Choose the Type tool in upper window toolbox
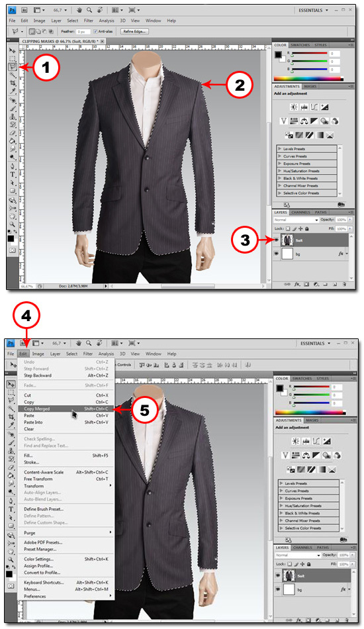Viewport: 364px width, 629px height. [x=13, y=175]
